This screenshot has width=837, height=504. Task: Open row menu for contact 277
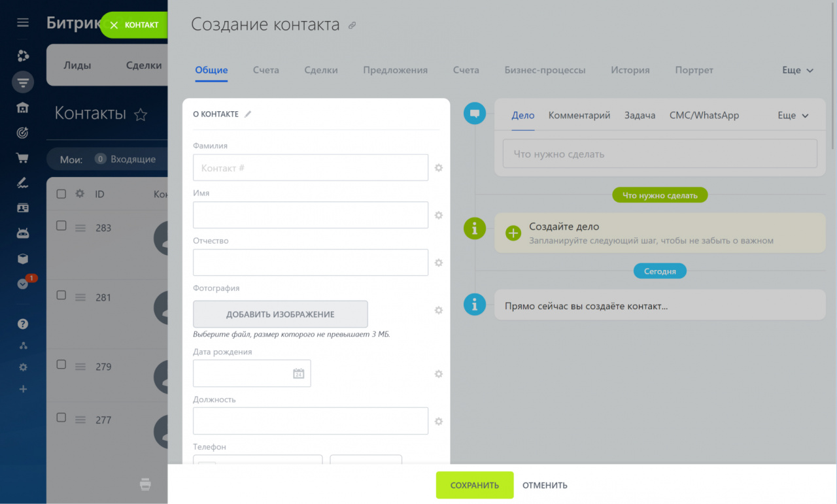click(80, 420)
